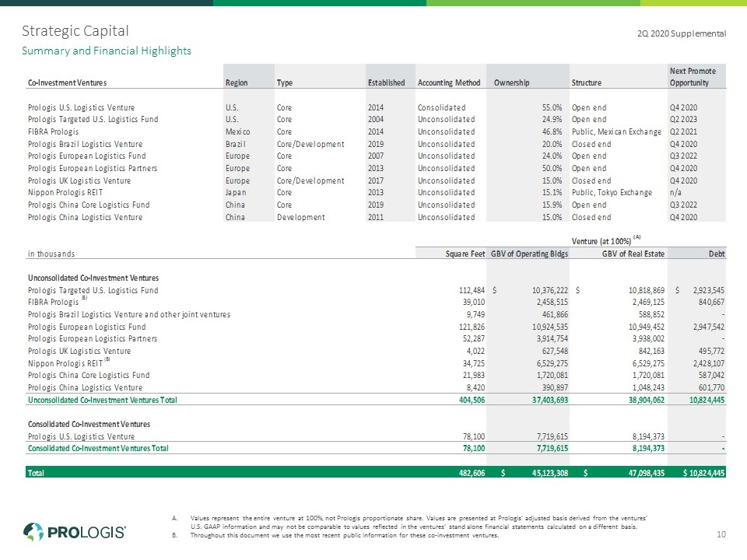Click the 'Q2 2021' promote opportunity
The image size is (747, 560).
[x=683, y=132]
